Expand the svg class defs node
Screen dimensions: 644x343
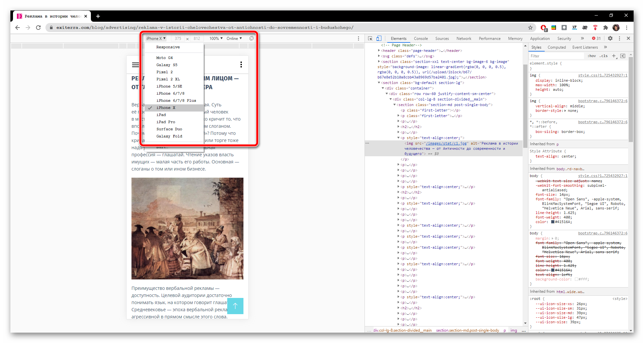[x=379, y=56]
